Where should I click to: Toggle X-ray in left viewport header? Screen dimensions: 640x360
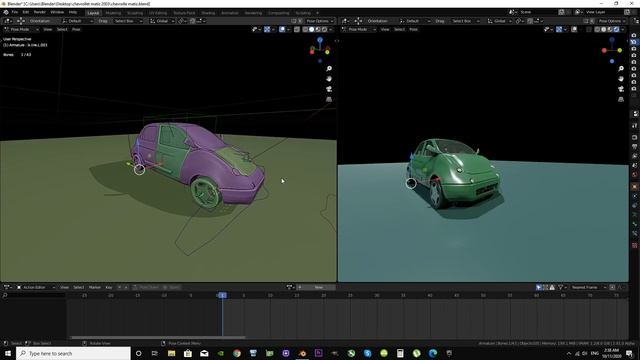click(297, 29)
